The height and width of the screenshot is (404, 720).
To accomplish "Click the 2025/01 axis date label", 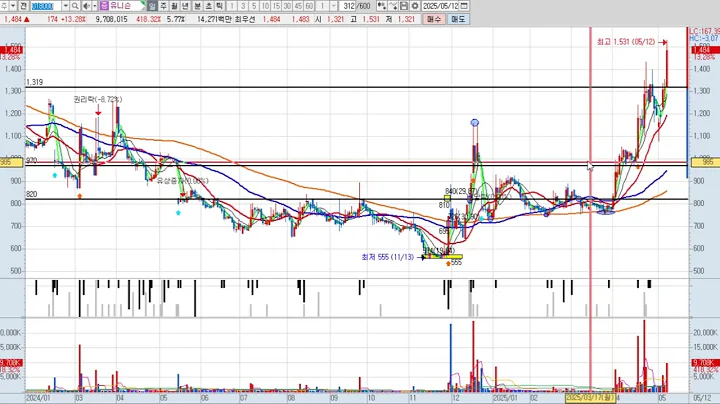I will click(505, 398).
